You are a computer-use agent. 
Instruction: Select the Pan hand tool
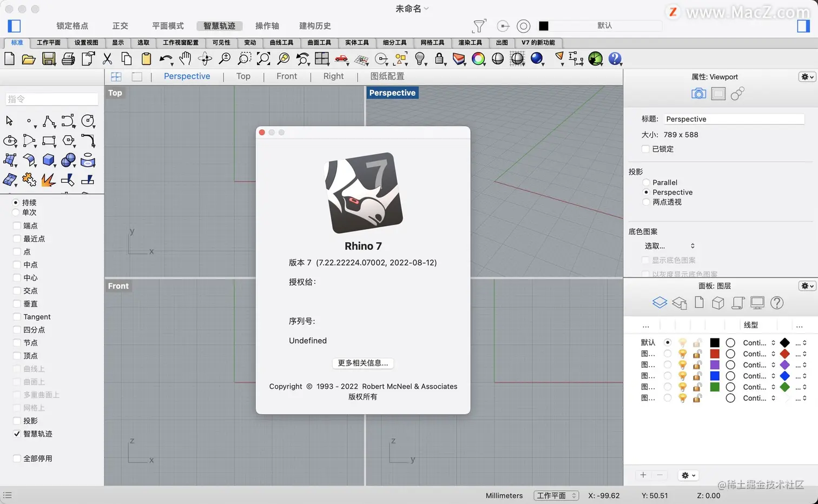pos(185,58)
